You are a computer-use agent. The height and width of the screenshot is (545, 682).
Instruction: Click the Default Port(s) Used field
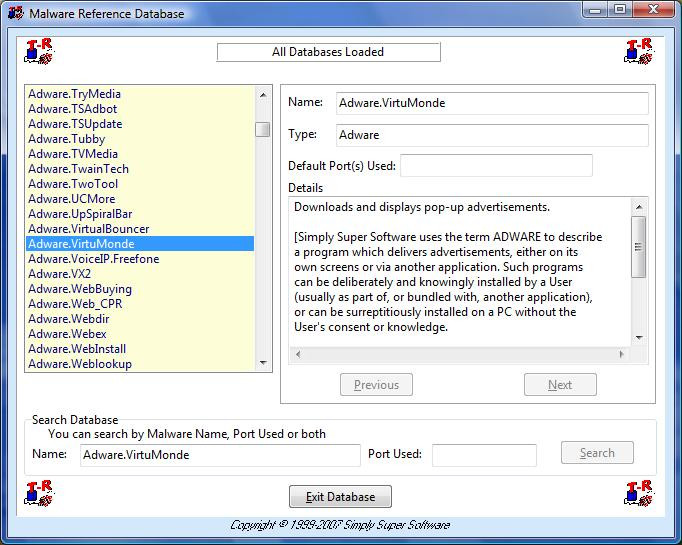pyautogui.click(x=496, y=165)
